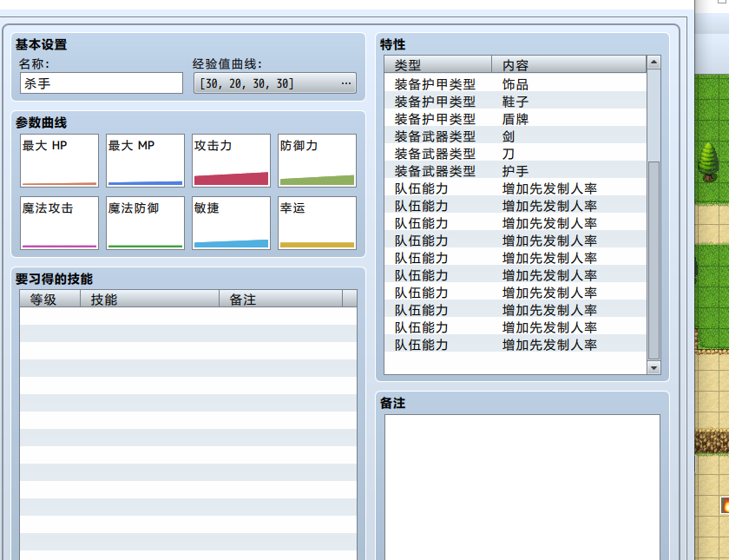Viewport: 729px width, 560px height.
Task: Click the tree tile on the map behind
Action: point(708,161)
